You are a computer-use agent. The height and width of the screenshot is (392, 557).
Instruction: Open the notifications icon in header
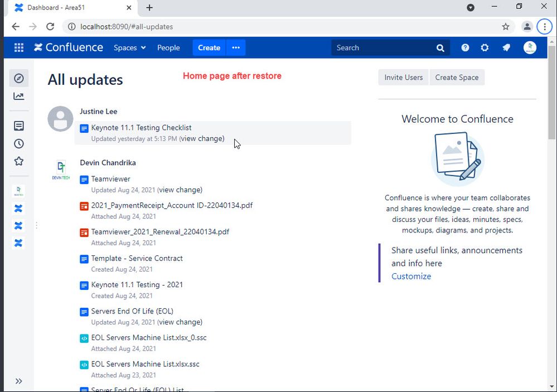coord(506,47)
